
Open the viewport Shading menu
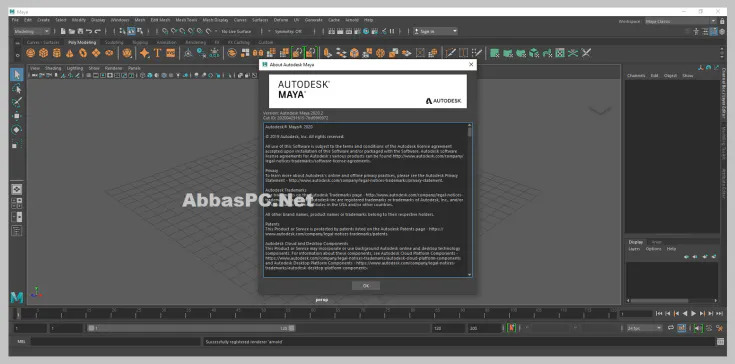(x=52, y=68)
